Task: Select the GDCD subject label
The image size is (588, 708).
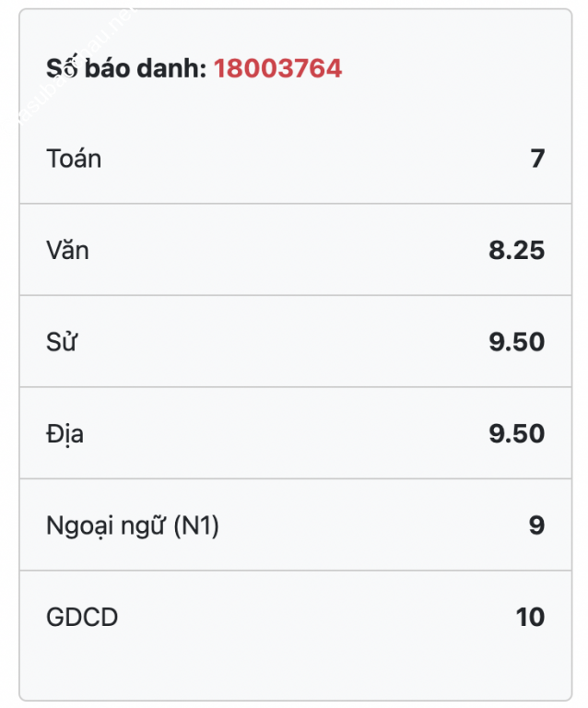Action: 82,617
